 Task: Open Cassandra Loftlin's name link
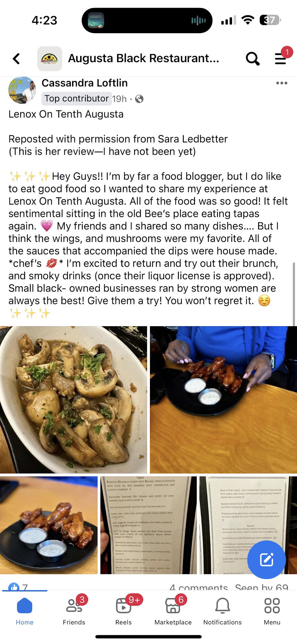coord(85,83)
